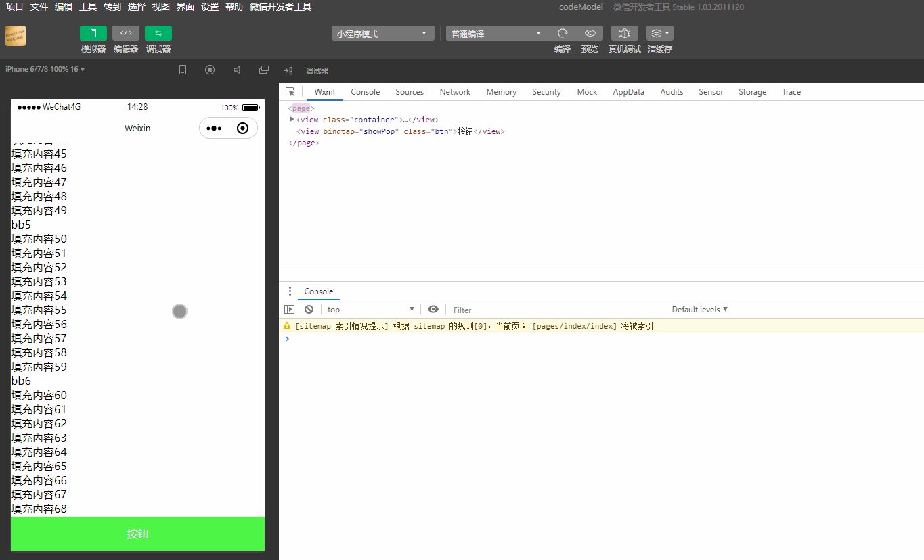Click the sitemap warning triangle icon

(x=286, y=326)
